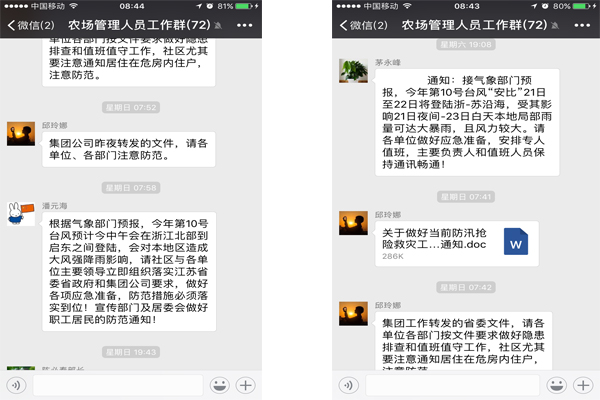600x400 pixels.
Task: Open more options dots in right chat
Action: point(582,25)
